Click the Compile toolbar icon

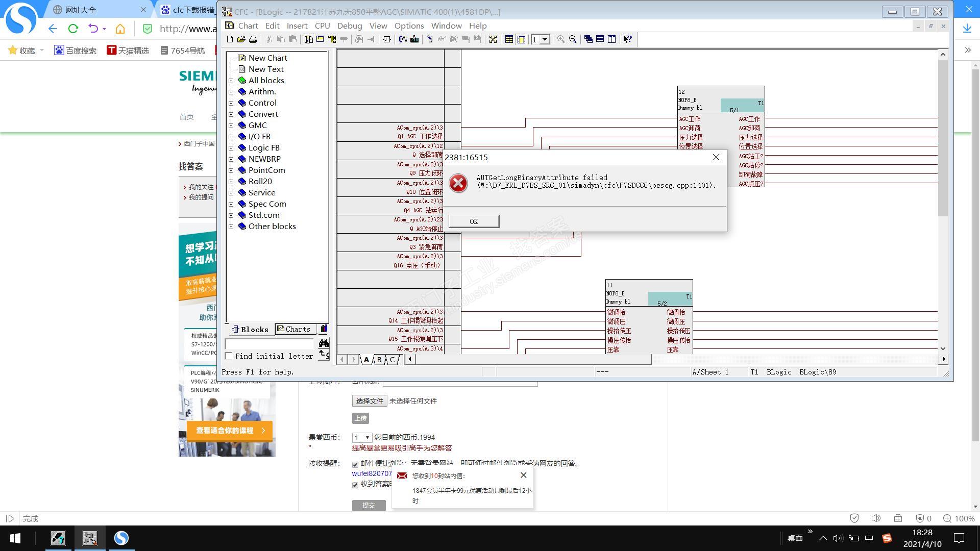[x=403, y=39]
